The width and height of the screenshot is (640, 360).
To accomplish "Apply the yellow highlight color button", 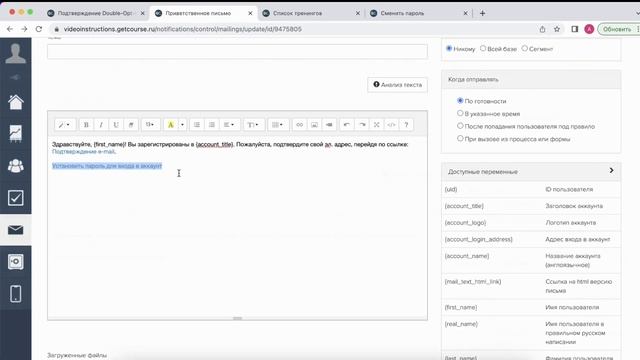I will coord(171,125).
